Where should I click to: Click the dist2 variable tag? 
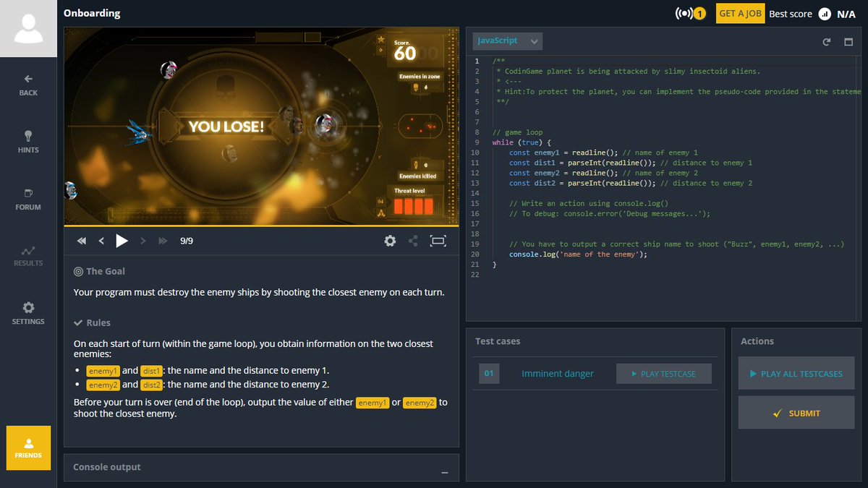pos(152,385)
